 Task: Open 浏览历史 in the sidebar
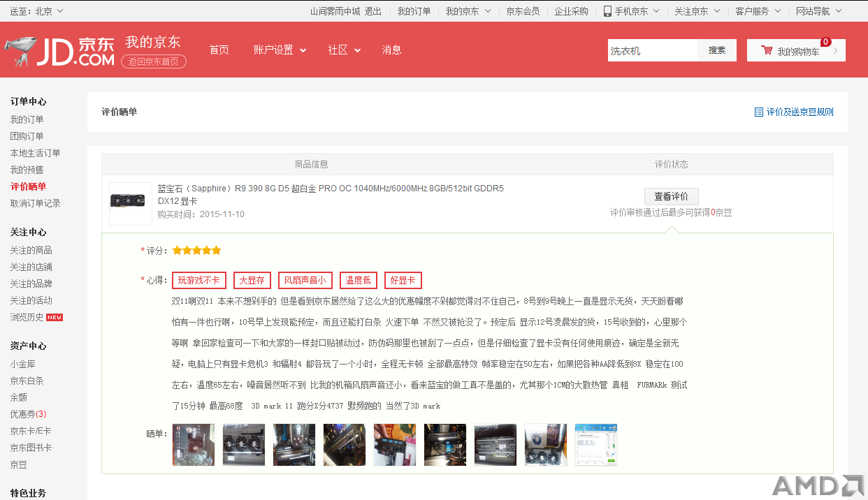[x=27, y=317]
